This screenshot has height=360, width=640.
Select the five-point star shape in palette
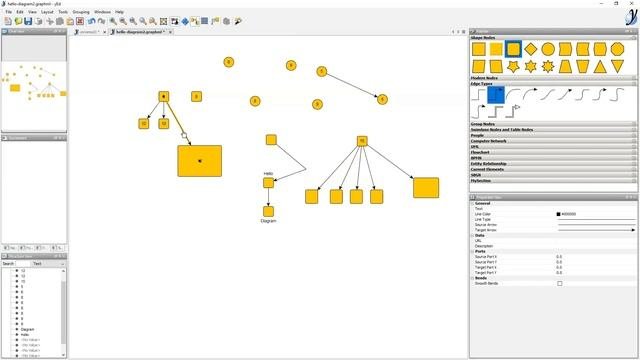(x=513, y=66)
